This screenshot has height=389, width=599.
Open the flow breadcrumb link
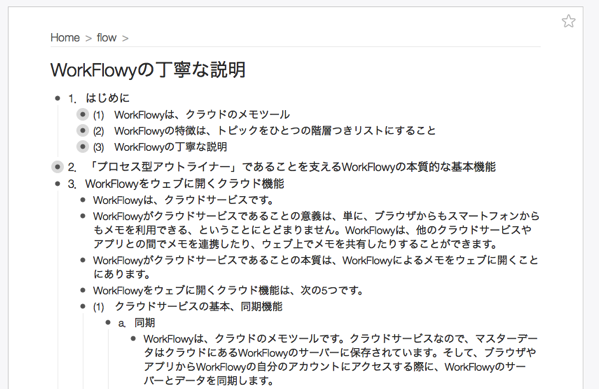click(x=106, y=37)
